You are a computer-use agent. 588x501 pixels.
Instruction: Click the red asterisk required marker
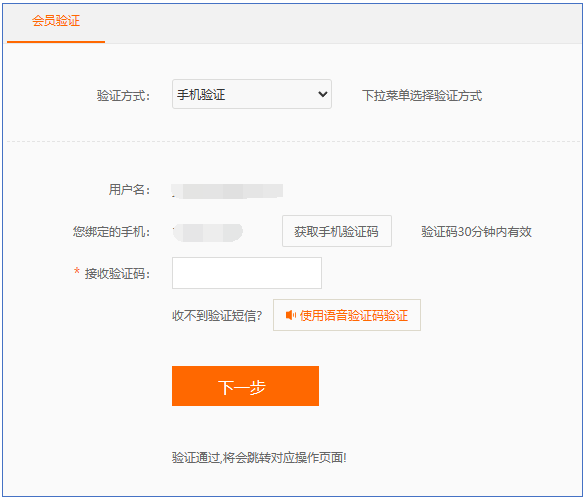click(76, 271)
